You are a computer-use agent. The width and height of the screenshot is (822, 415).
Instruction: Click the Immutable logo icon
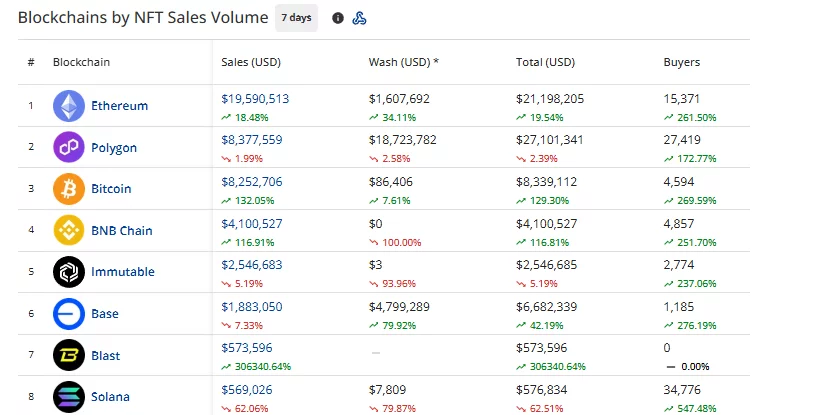tap(69, 272)
